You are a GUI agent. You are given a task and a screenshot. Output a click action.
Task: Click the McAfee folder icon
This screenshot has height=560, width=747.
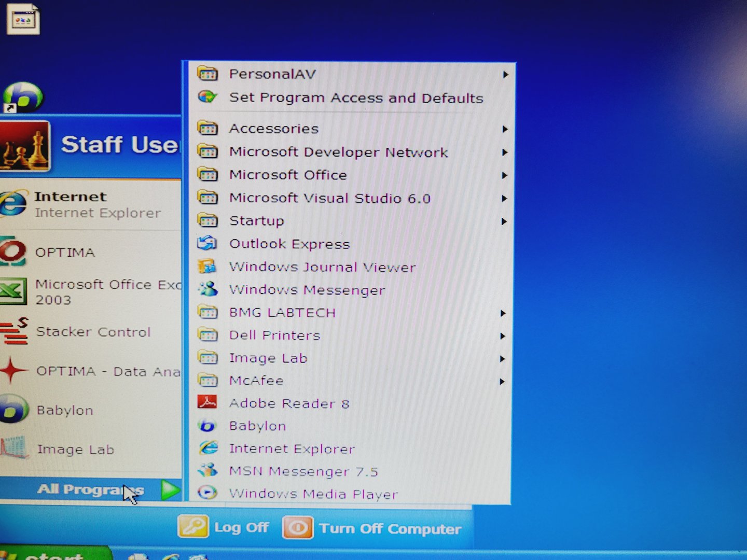click(x=208, y=381)
